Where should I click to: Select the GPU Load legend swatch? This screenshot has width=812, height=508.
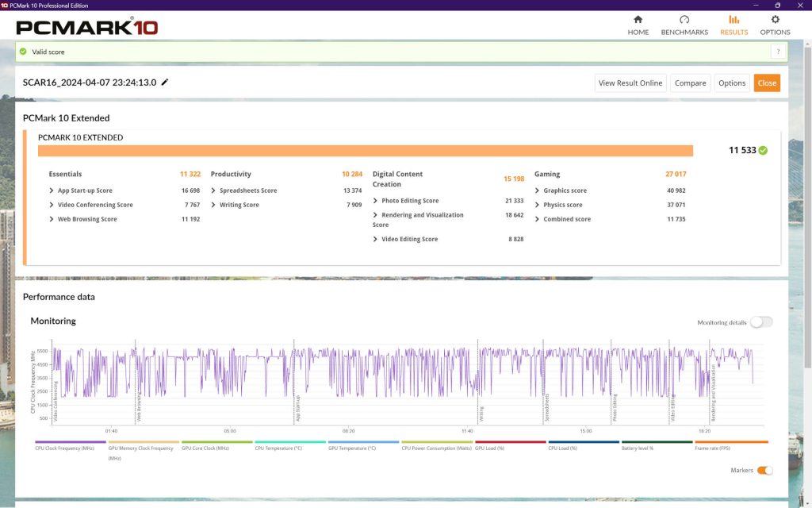[510, 442]
